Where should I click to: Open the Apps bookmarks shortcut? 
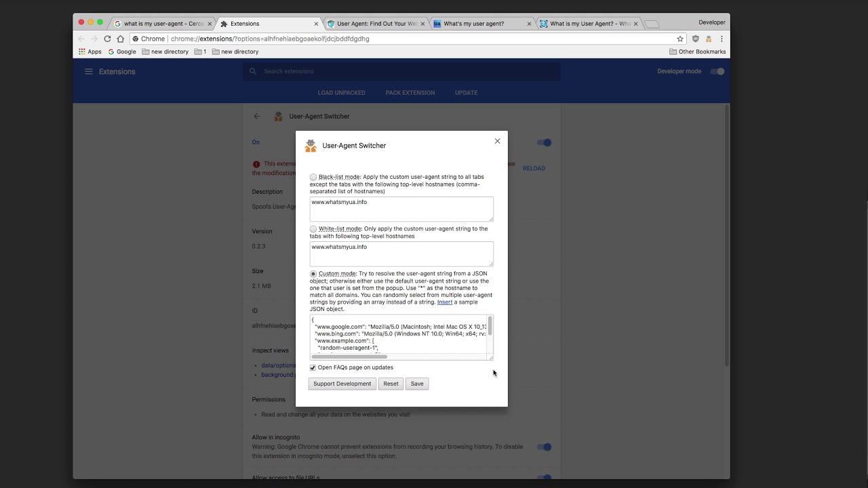pyautogui.click(x=90, y=52)
